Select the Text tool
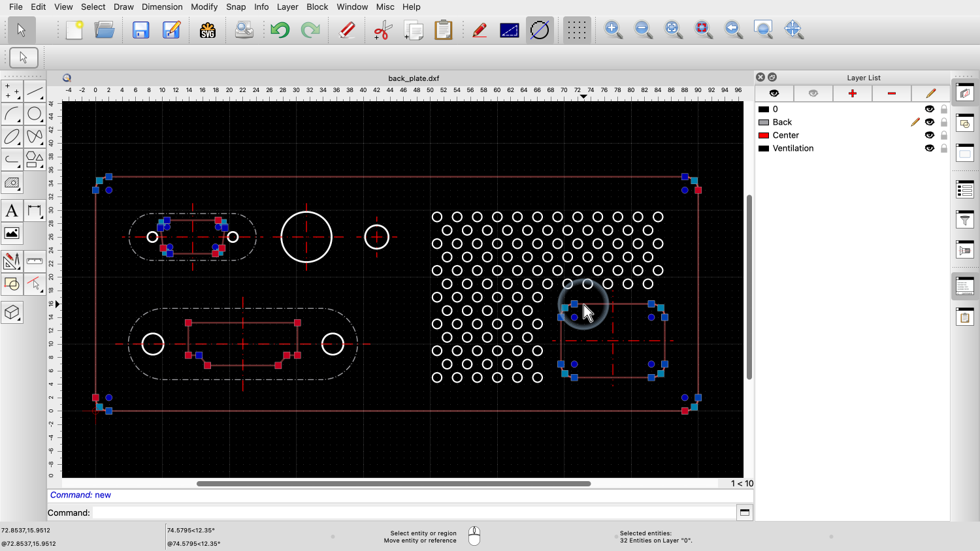Image resolution: width=980 pixels, height=551 pixels. [12, 211]
